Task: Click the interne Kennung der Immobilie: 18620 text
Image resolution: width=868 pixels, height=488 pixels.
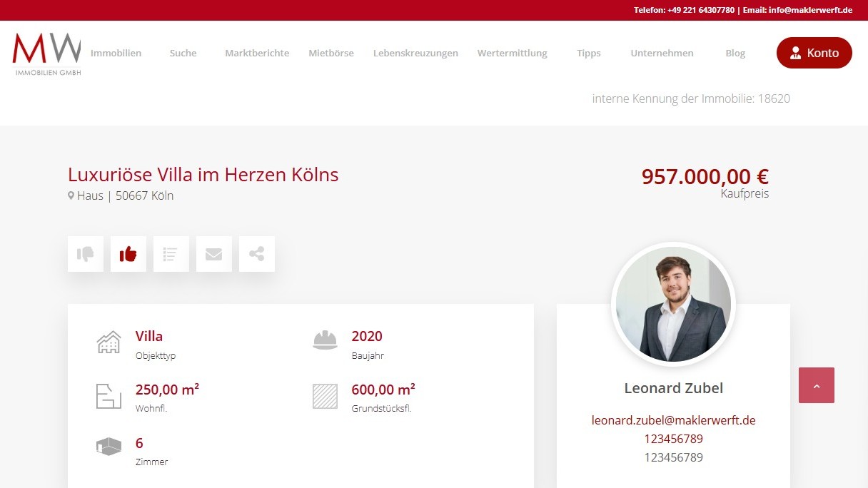Action: click(691, 98)
